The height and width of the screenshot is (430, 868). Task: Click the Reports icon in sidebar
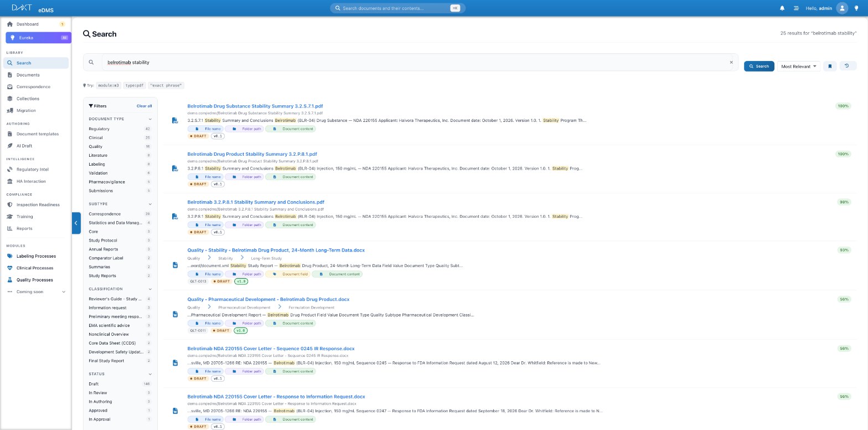coord(10,228)
